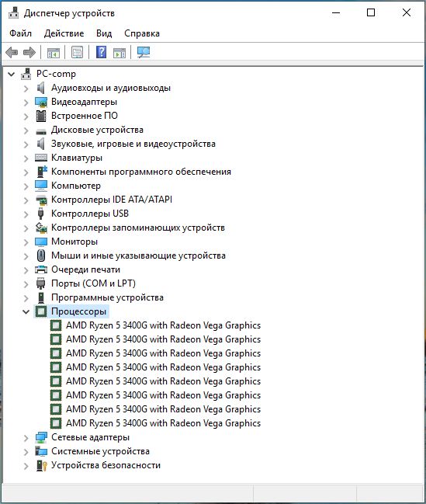Expand the Устройства безопасности category
Image resolution: width=426 pixels, height=504 pixels.
click(26, 466)
